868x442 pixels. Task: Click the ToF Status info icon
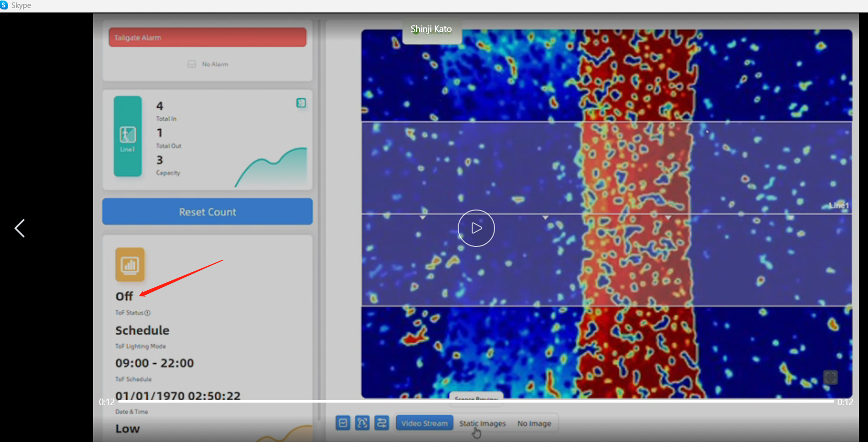pyautogui.click(x=148, y=313)
